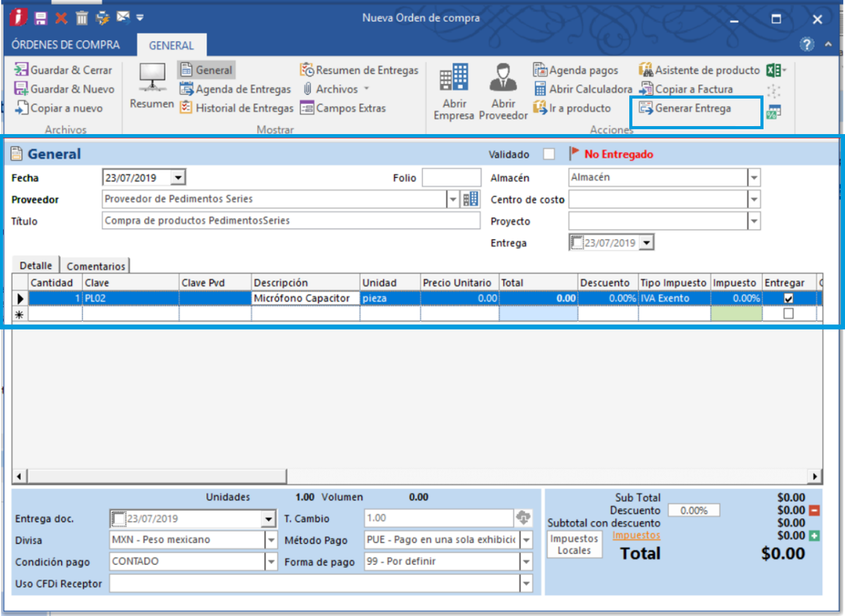Open the Divisa currency dropdown
The image size is (845, 616).
point(271,540)
